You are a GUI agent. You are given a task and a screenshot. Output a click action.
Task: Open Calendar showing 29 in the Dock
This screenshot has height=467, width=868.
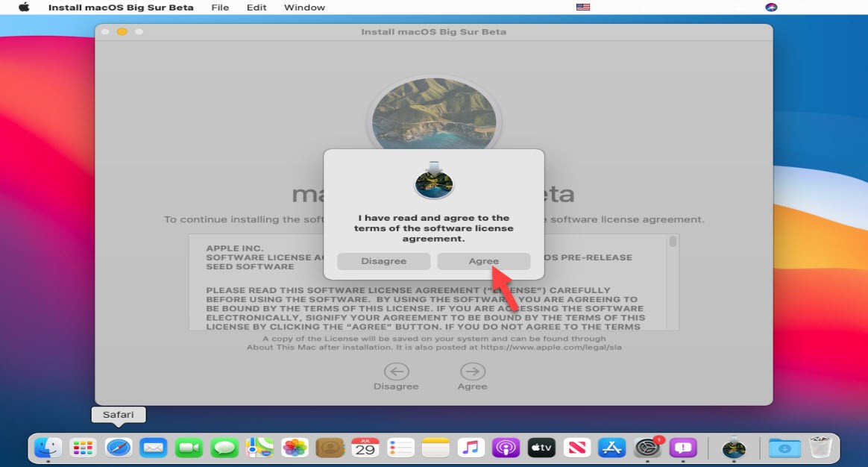pyautogui.click(x=365, y=448)
